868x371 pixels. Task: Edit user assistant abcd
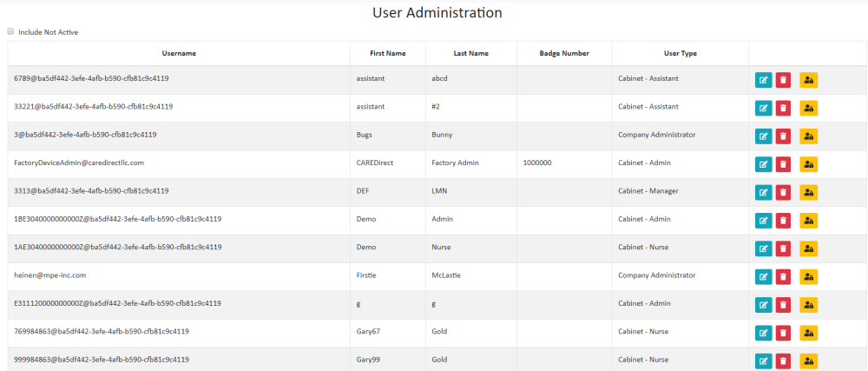point(764,80)
